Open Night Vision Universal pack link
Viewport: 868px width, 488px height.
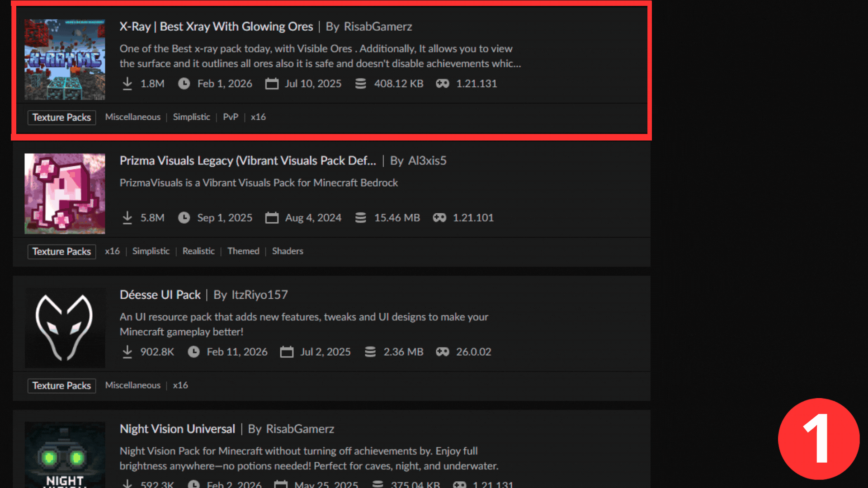point(177,429)
